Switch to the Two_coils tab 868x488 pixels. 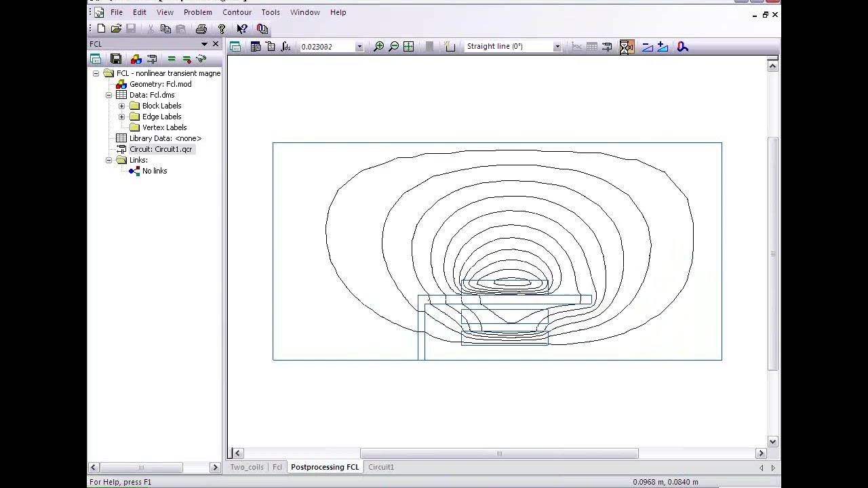pos(247,467)
